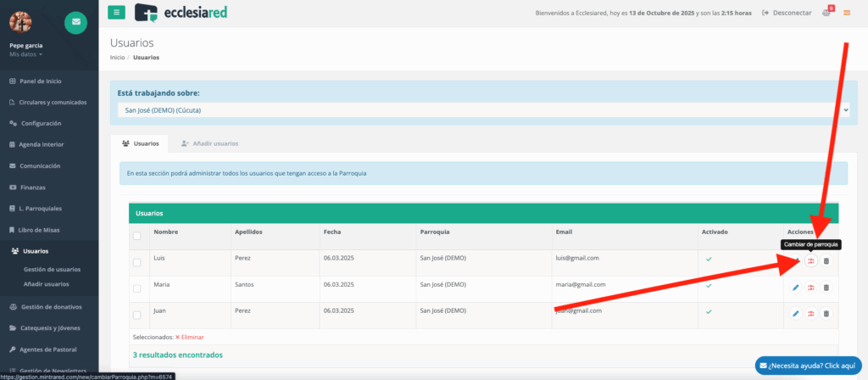This screenshot has height=380, width=868.
Task: Click the orange icon in top bar
Action: [x=846, y=13]
